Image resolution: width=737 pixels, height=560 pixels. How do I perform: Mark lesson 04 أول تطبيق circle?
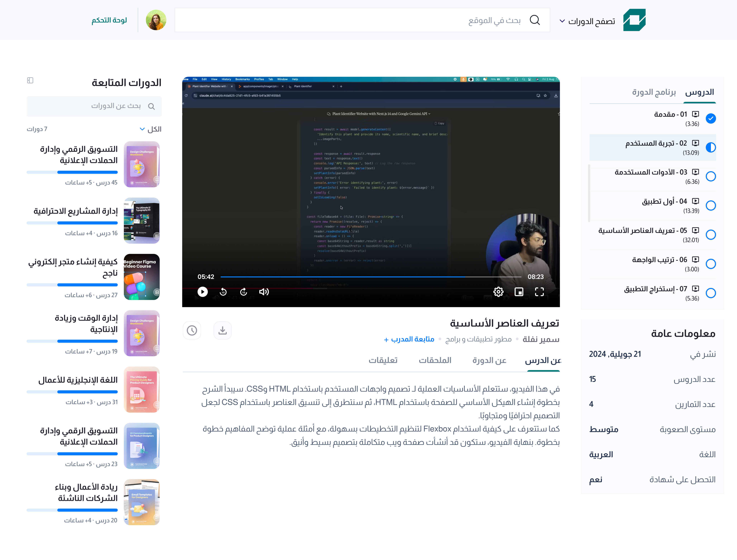pos(711,205)
